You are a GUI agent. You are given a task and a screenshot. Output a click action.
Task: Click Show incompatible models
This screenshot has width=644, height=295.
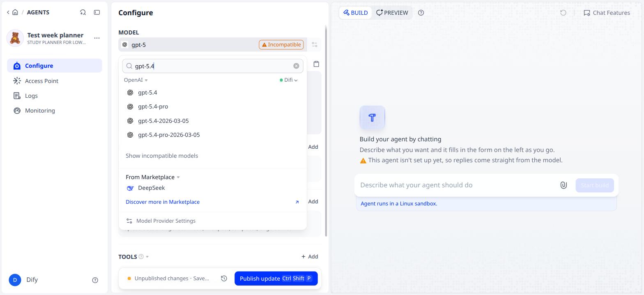162,156
